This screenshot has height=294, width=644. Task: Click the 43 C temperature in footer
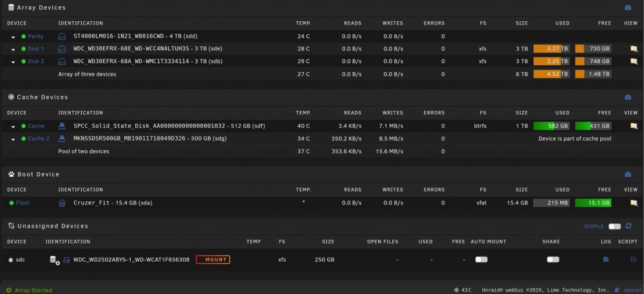click(466, 290)
